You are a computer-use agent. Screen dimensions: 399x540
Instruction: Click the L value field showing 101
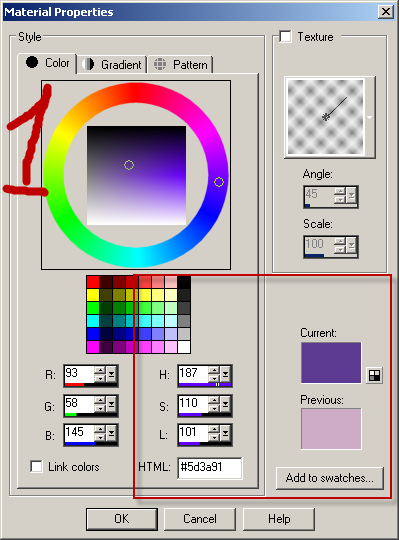[x=193, y=432]
